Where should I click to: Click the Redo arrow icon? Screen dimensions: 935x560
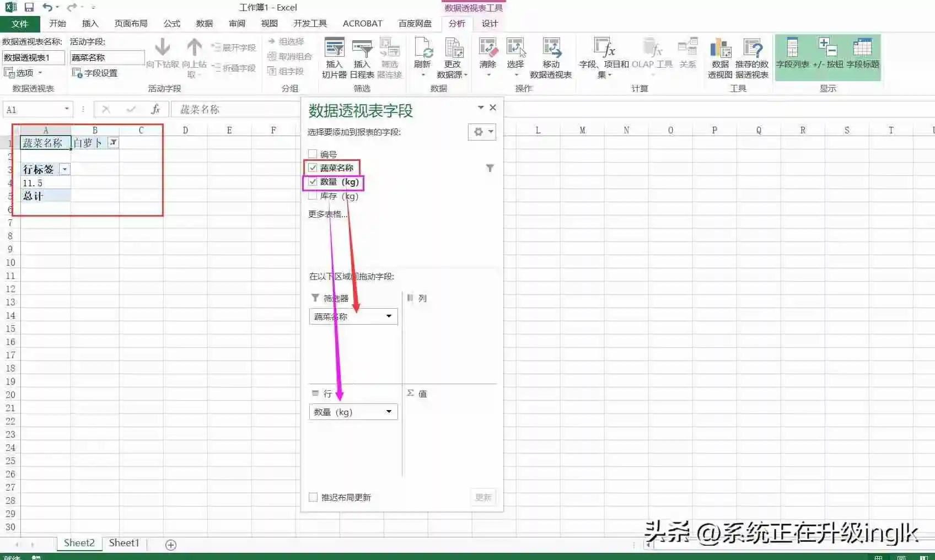coord(72,7)
